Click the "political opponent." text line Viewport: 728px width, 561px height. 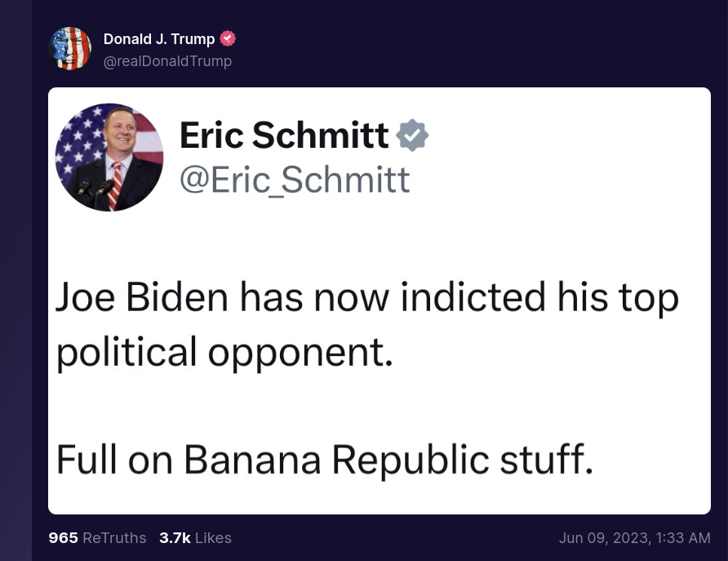coord(224,353)
